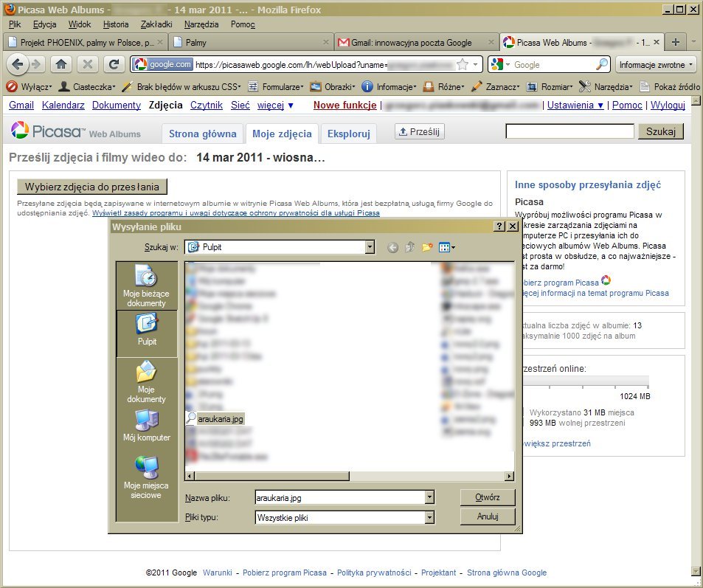Open Moje dokumenty in dialog sidebar
This screenshot has width=703, height=588.
(x=146, y=381)
